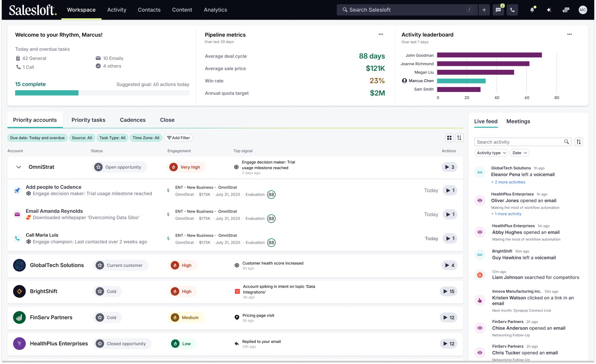Click the magnifier in Search activity field
Screen dimensions: 596x364
(x=566, y=142)
